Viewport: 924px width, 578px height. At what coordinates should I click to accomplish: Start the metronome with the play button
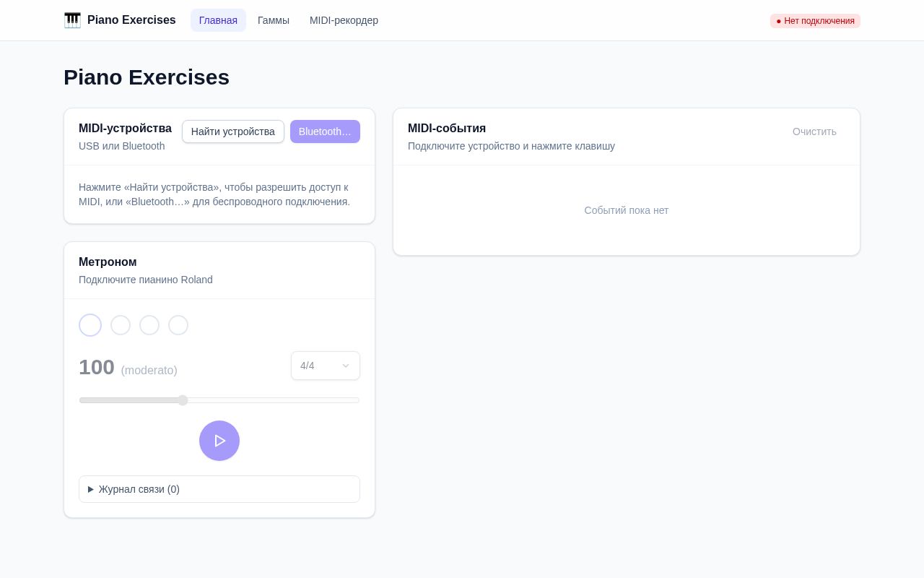pyautogui.click(x=219, y=441)
